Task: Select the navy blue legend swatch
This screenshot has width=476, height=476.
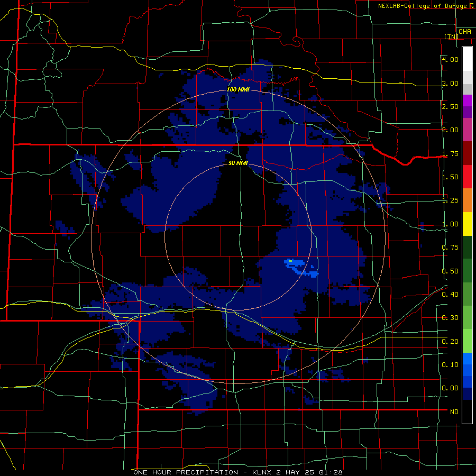Action: click(467, 393)
